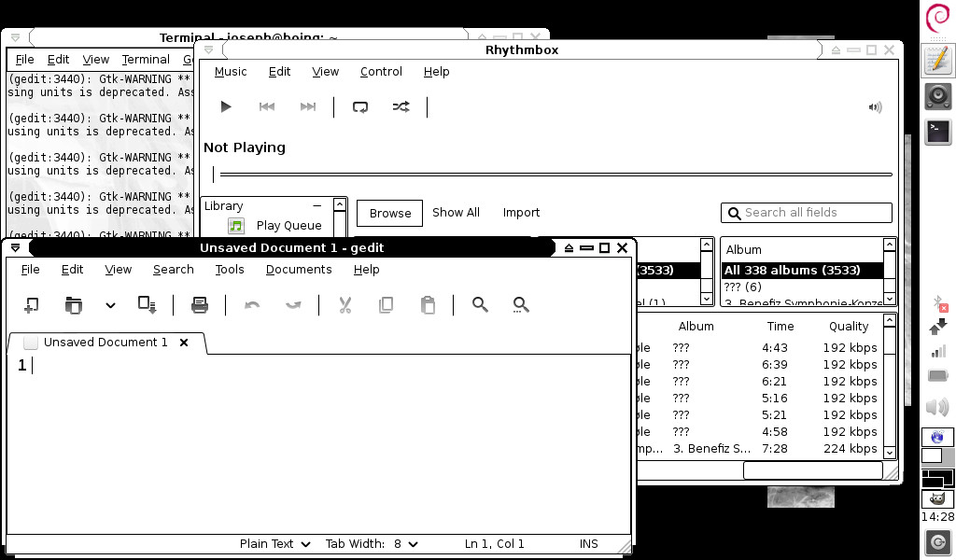Screen dimensions: 956x560
Task: Open Rhythmbox volume control icon
Action: pos(875,107)
